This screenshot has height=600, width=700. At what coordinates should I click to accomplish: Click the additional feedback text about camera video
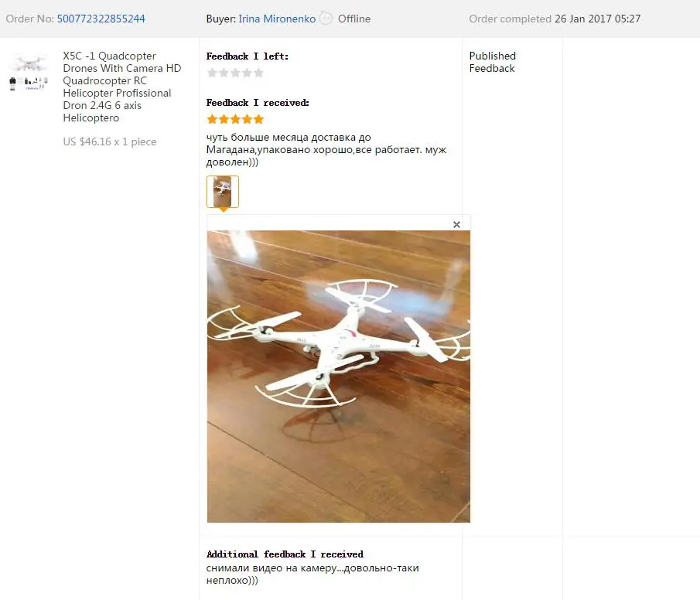coord(312,574)
